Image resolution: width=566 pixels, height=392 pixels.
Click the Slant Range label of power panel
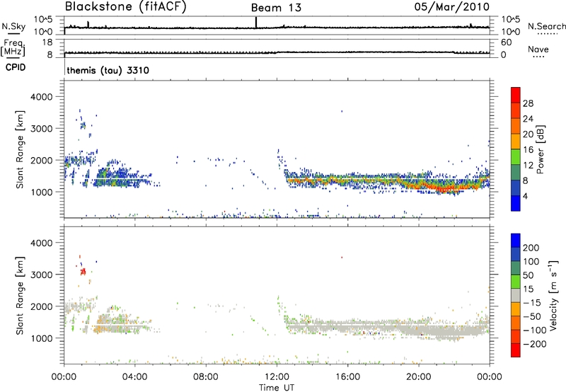[20, 149]
